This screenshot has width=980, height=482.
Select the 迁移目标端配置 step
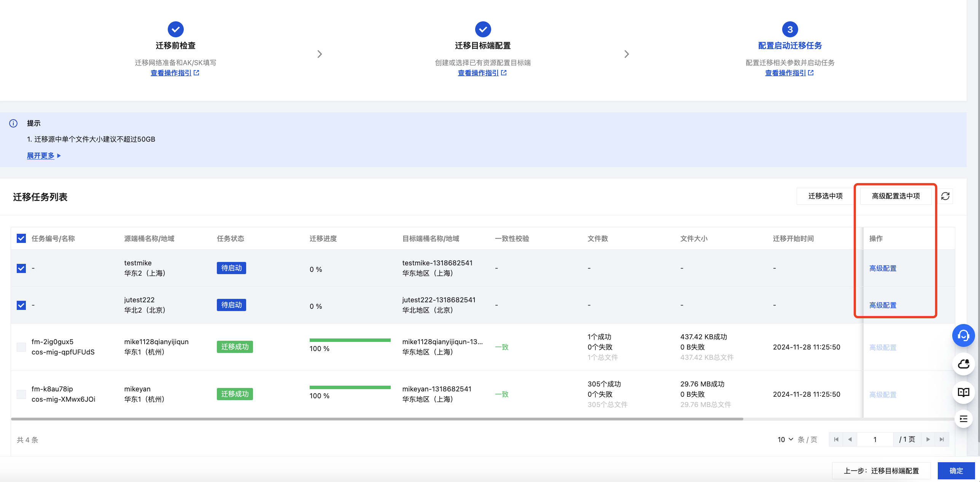pyautogui.click(x=482, y=46)
